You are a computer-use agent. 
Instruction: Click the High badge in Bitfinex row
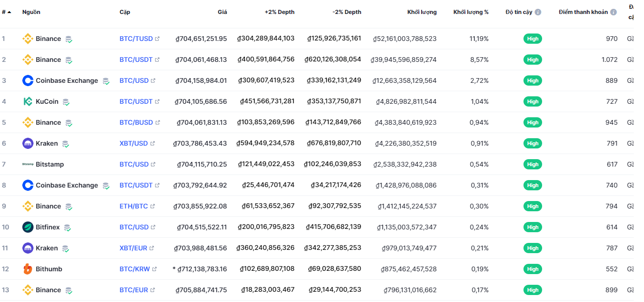click(x=533, y=227)
